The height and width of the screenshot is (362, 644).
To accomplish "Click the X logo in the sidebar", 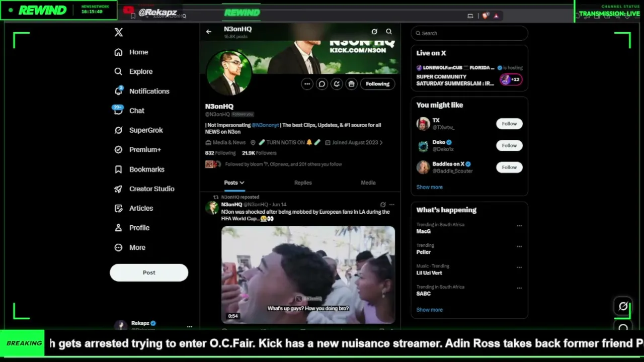I will [118, 32].
